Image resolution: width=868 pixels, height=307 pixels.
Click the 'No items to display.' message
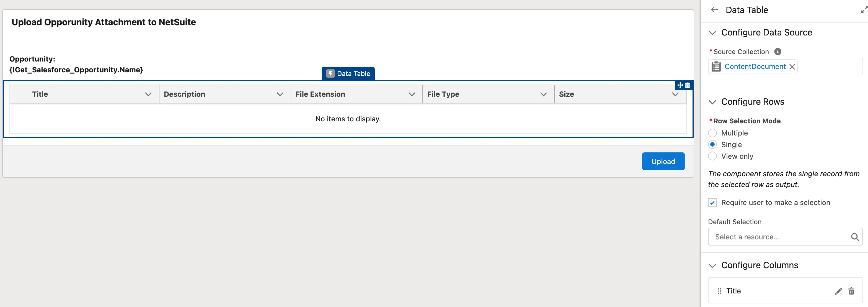point(348,119)
